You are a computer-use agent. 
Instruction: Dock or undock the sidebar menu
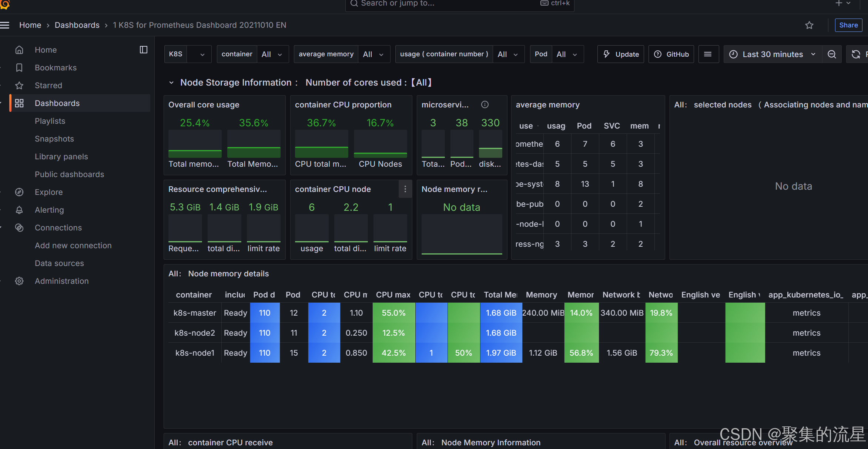144,50
